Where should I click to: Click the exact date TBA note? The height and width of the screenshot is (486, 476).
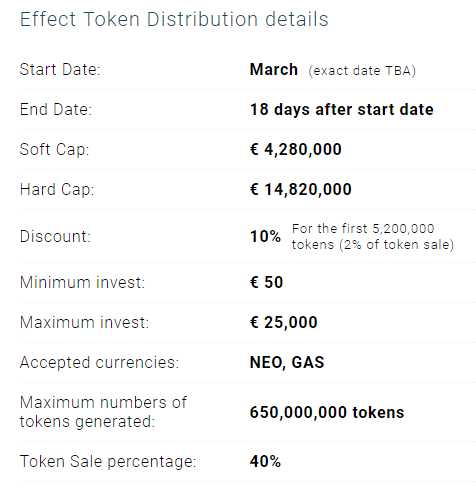click(362, 71)
